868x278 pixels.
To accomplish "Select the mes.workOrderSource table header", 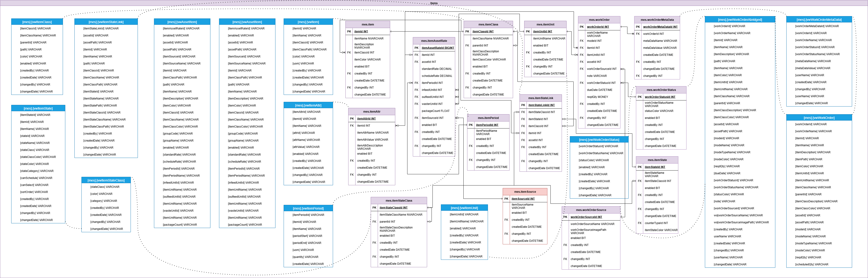I will [x=591, y=210].
